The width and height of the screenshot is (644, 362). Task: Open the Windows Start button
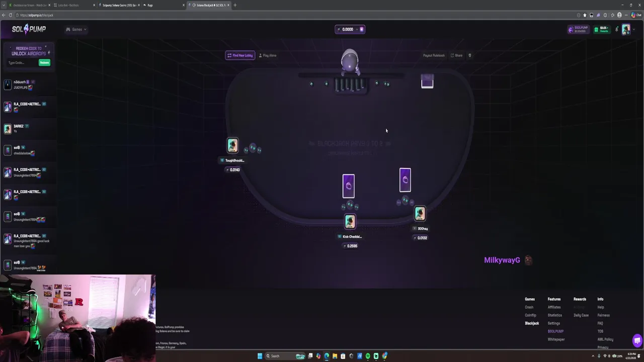pyautogui.click(x=260, y=356)
